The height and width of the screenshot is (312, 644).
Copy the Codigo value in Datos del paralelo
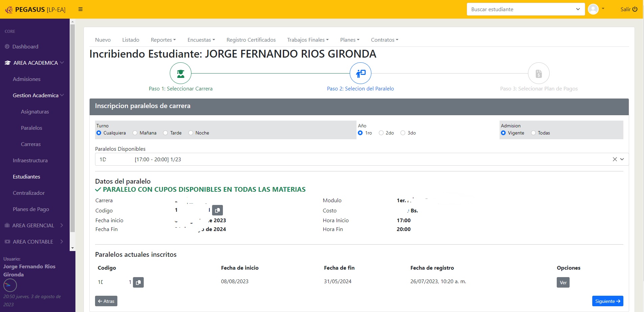217,210
